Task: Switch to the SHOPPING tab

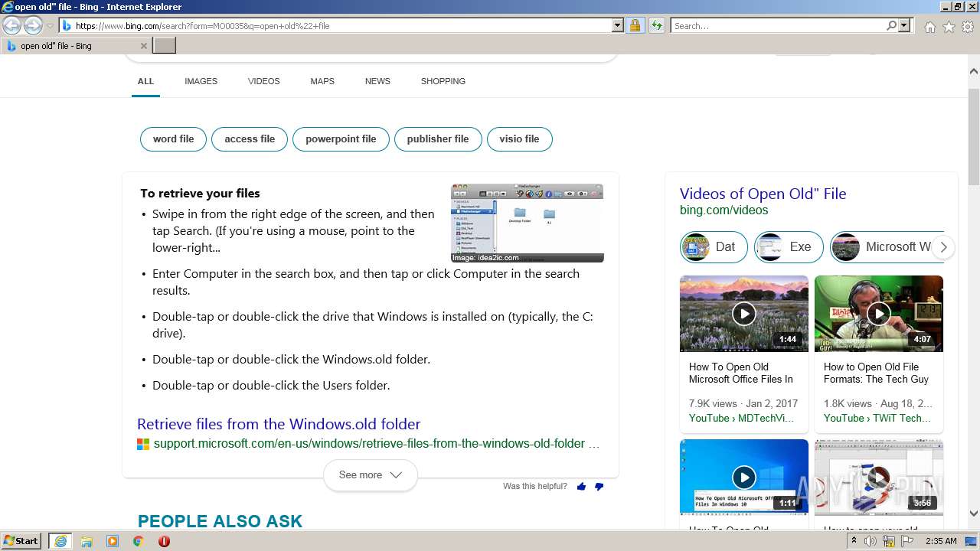Action: pos(443,81)
